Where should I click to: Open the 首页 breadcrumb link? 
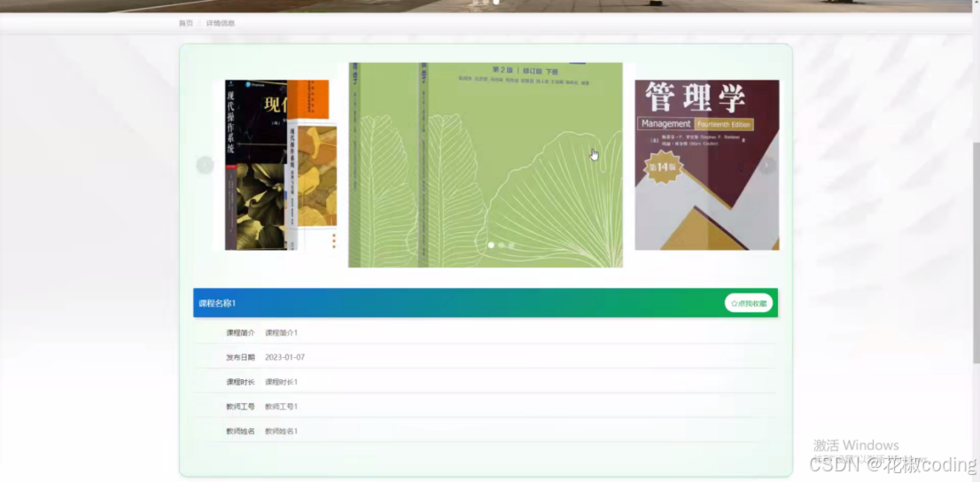(185, 23)
